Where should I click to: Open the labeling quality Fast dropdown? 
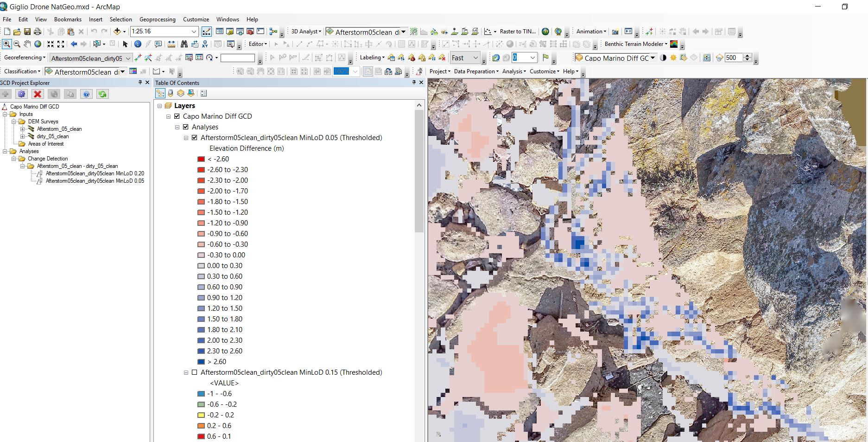click(x=476, y=58)
